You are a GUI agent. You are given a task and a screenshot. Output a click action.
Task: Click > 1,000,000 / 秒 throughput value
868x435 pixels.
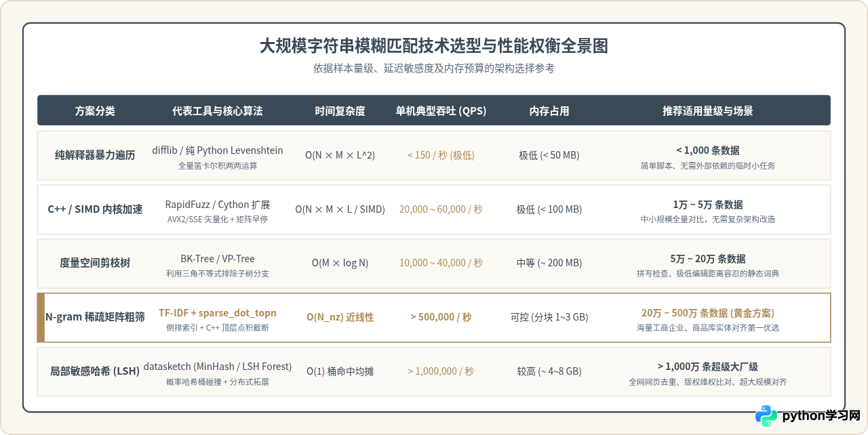coord(441,371)
